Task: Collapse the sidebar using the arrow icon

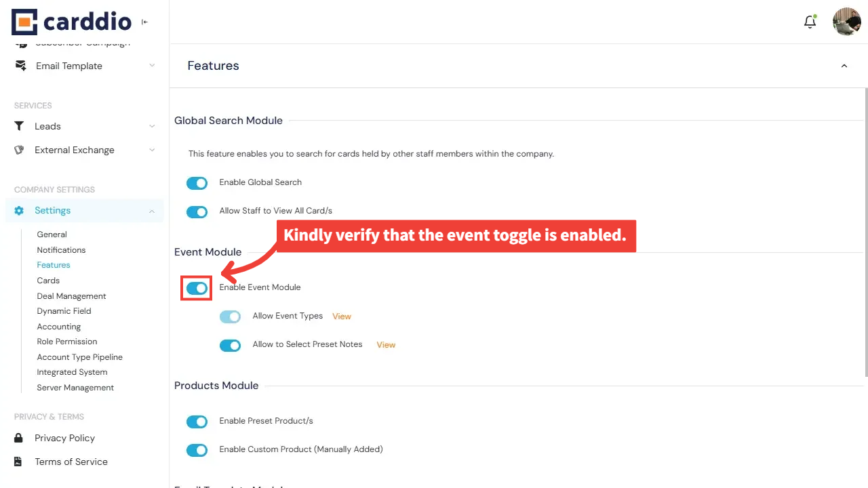Action: pos(144,22)
